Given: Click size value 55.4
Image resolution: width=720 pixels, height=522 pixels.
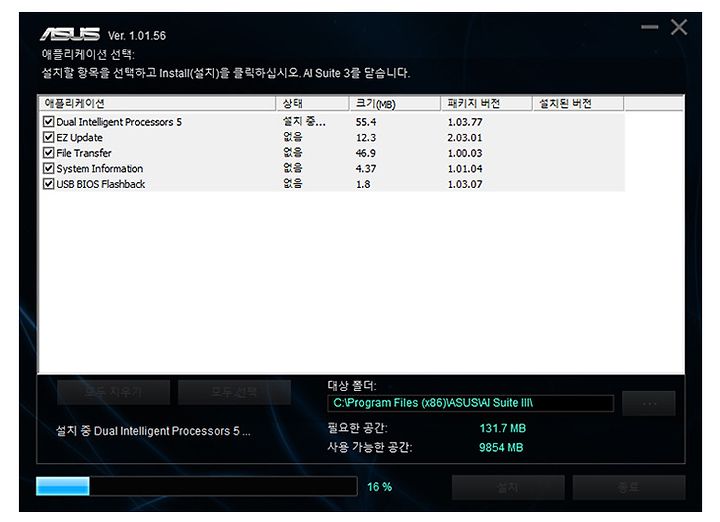Looking at the screenshot, I should [366, 122].
